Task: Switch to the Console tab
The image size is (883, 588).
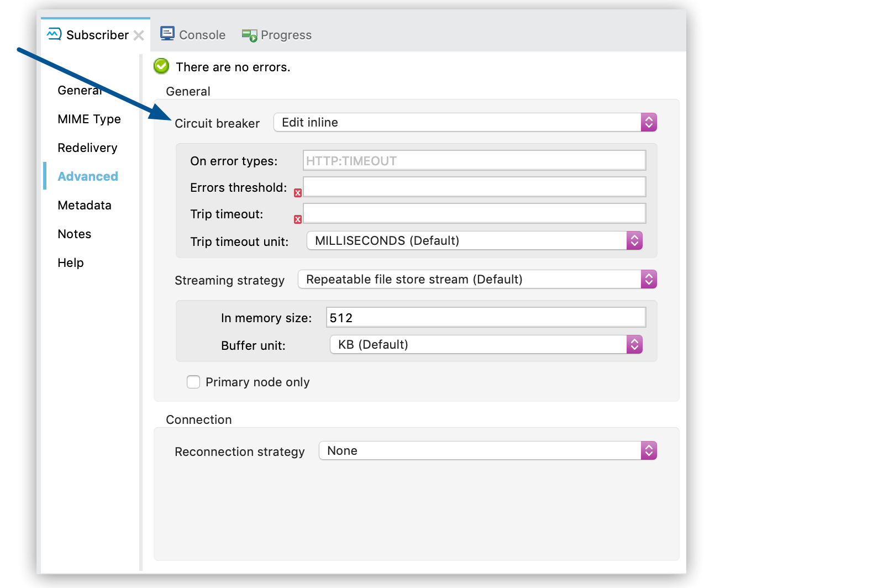Action: tap(202, 35)
